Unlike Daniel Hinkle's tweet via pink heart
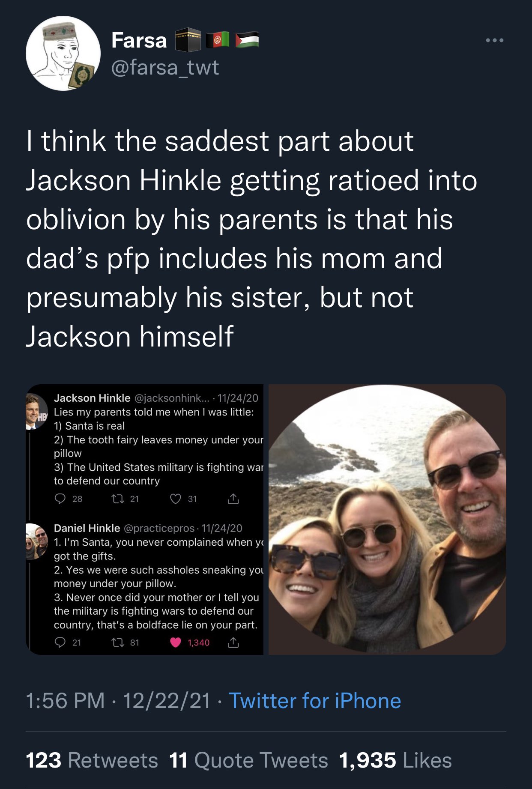 176,642
